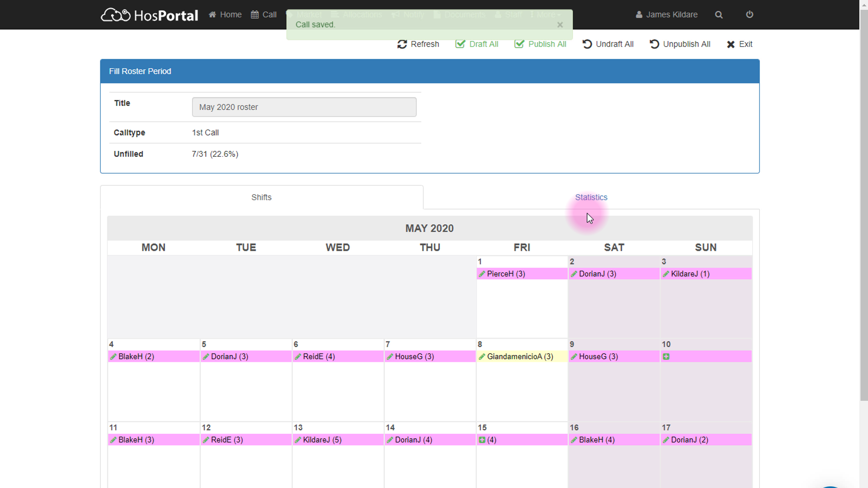Screen dimensions: 868x488
Task: Click Undraft All button
Action: pos(608,44)
